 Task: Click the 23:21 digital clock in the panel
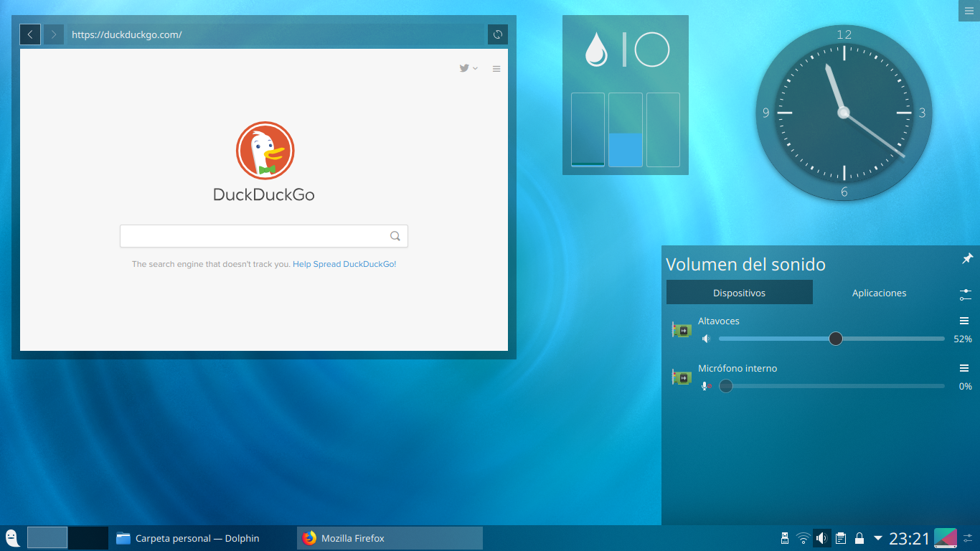(x=909, y=539)
